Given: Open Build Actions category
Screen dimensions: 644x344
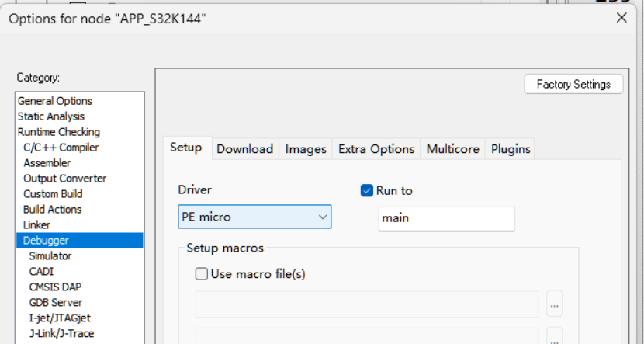Looking at the screenshot, I should pos(52,210).
